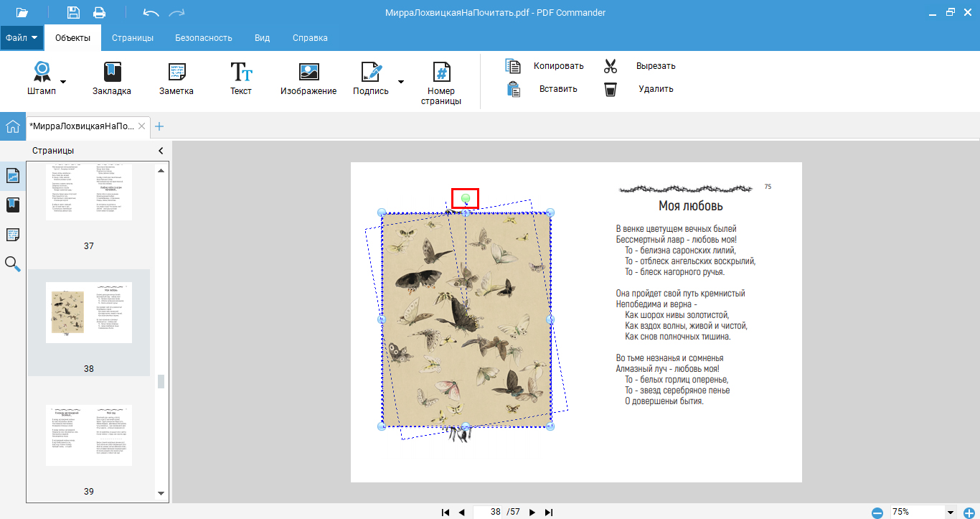Add a note with Заметка tool
The width and height of the screenshot is (980, 519).
click(176, 78)
